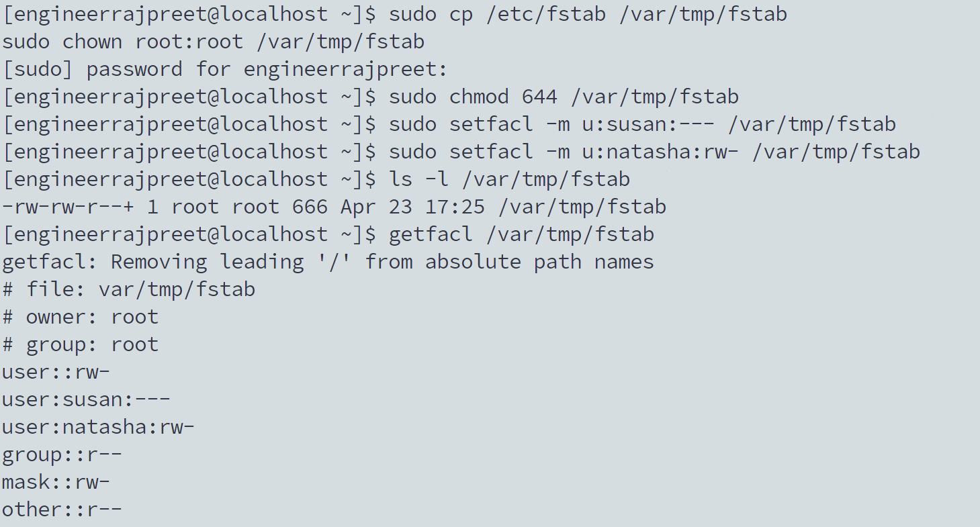Click the 'Apr 23 17:25' timestamp
This screenshot has height=527, width=980.
(412, 207)
